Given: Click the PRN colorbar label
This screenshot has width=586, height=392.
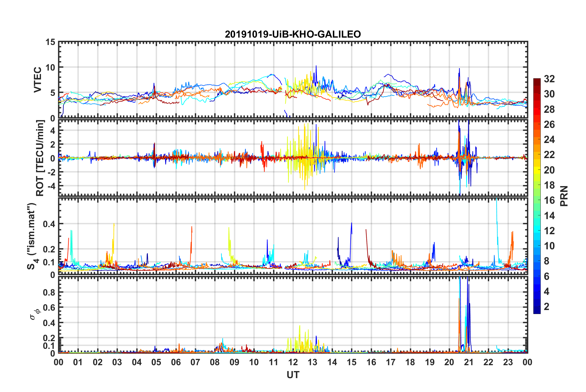Looking at the screenshot, I should 564,196.
